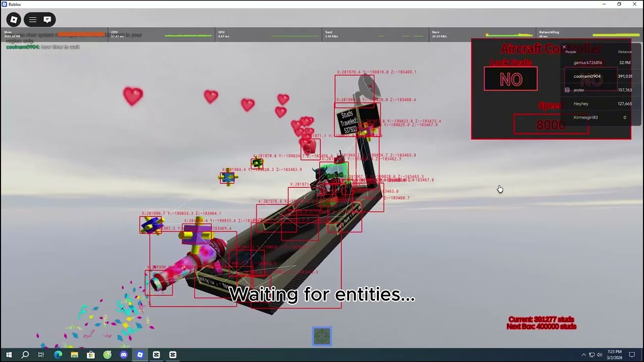
Task: Open the first CapCut taskbar icon
Action: [x=156, y=355]
